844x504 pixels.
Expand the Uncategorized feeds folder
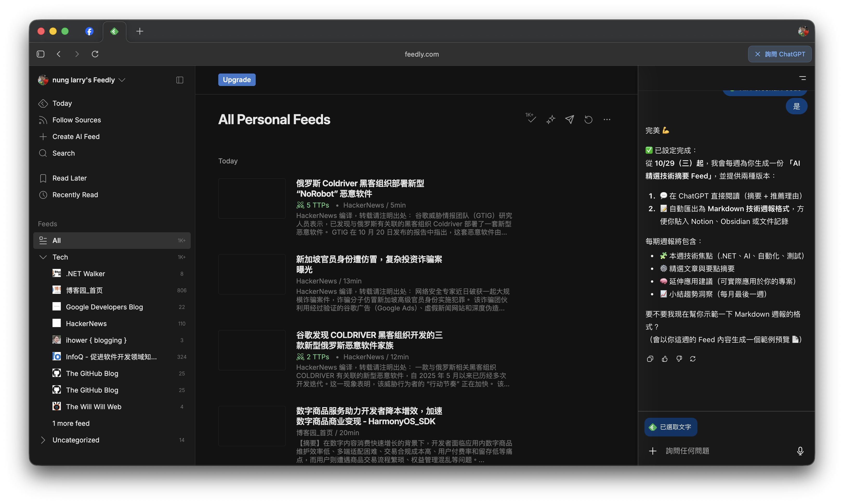click(x=43, y=440)
